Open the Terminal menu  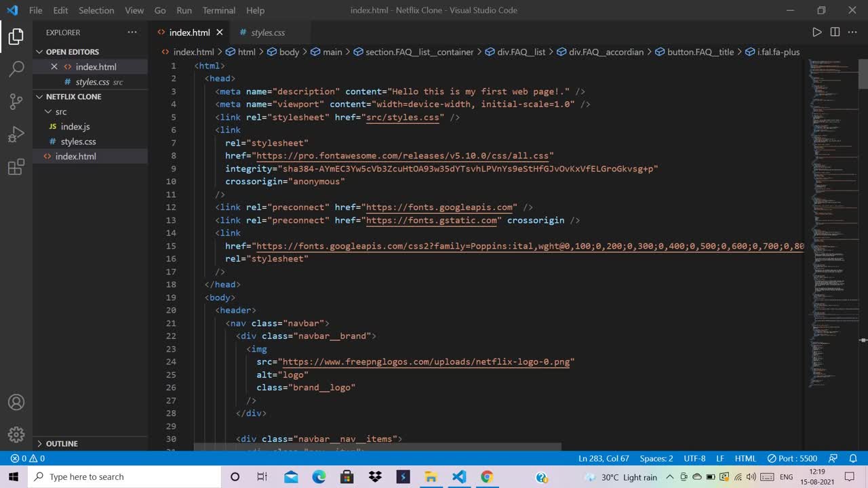218,10
